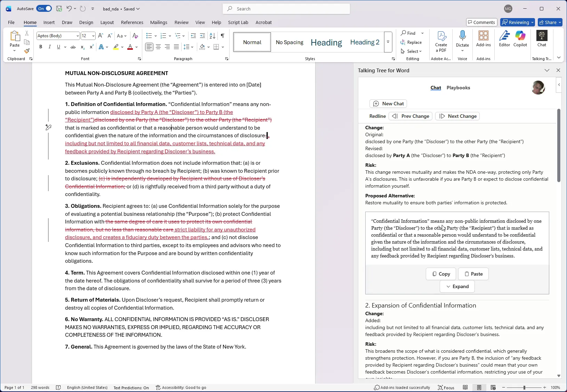Viewport: 567px width, 392px height.
Task: Align text left
Action: [x=149, y=47]
